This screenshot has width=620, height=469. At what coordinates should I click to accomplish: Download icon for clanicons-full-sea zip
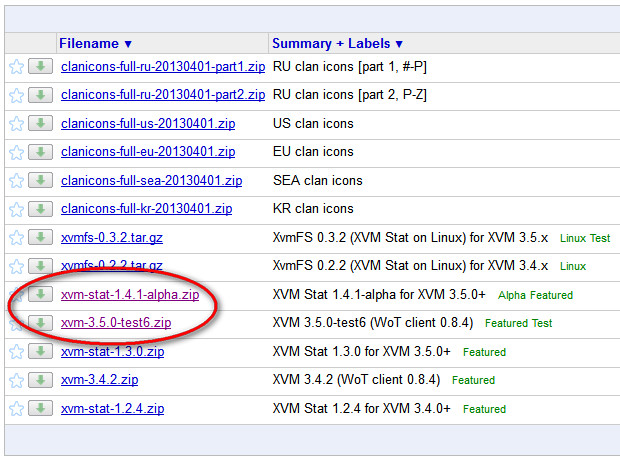point(40,180)
